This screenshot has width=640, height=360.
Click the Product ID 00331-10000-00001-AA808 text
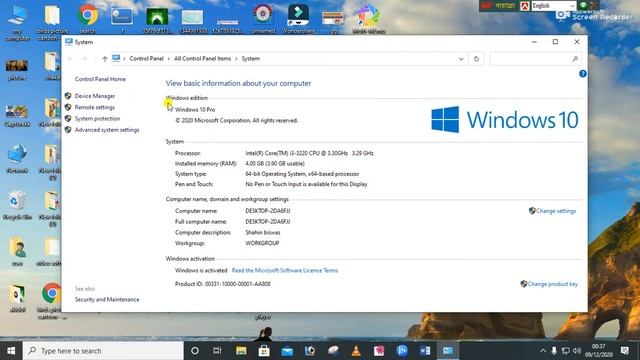click(x=222, y=284)
